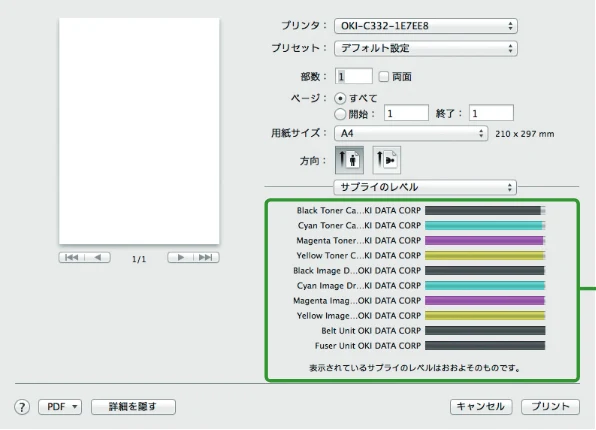Select portrait orientation icon
This screenshot has width=596, height=430.
tap(349, 160)
